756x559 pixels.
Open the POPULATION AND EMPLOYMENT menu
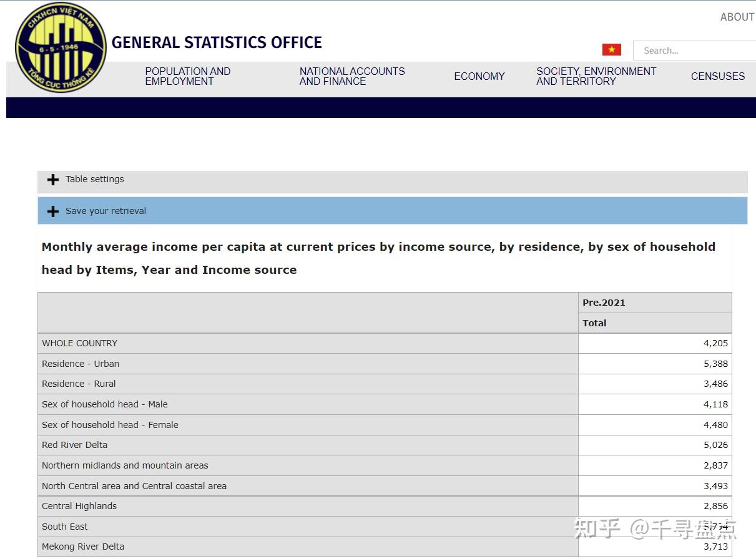[187, 76]
